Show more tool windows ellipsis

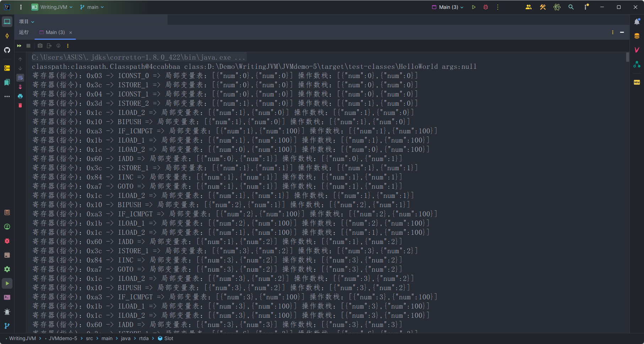(7, 96)
